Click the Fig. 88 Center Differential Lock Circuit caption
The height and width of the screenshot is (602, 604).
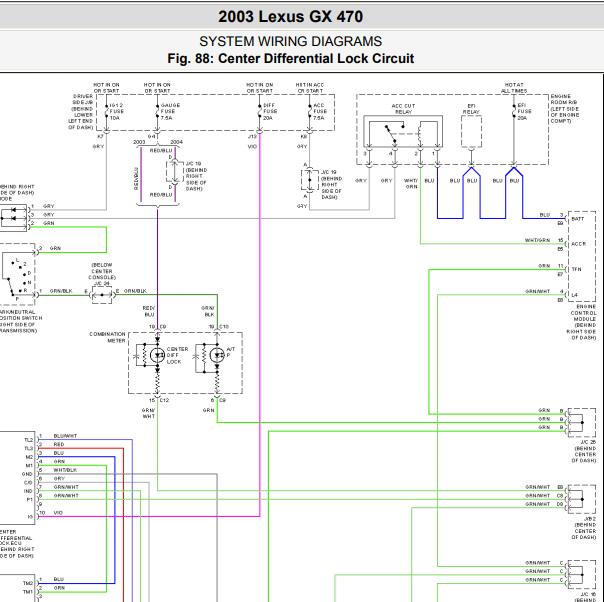(290, 59)
